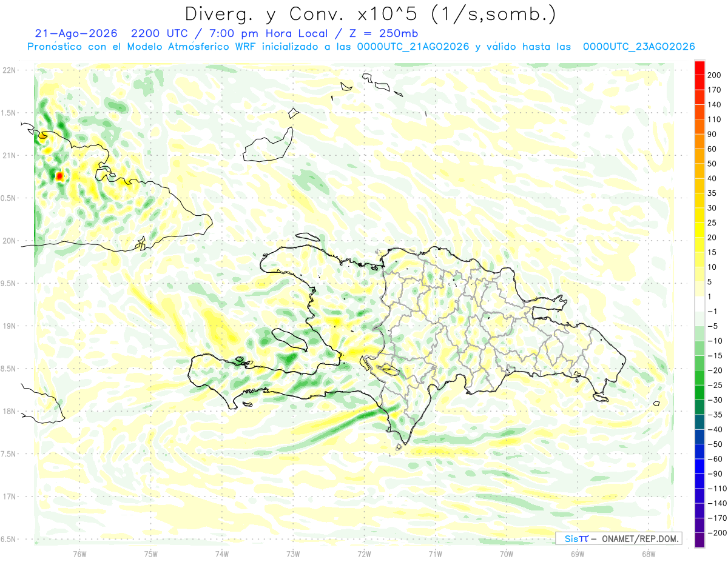The height and width of the screenshot is (562, 728).
Task: Click the '21N' latitude axis label
Action: click(x=8, y=156)
